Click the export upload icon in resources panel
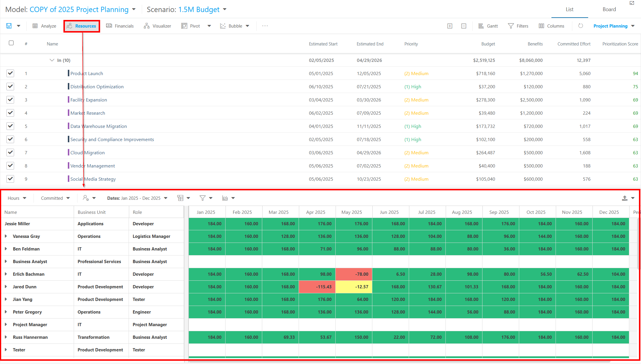641x364 pixels. pyautogui.click(x=625, y=198)
